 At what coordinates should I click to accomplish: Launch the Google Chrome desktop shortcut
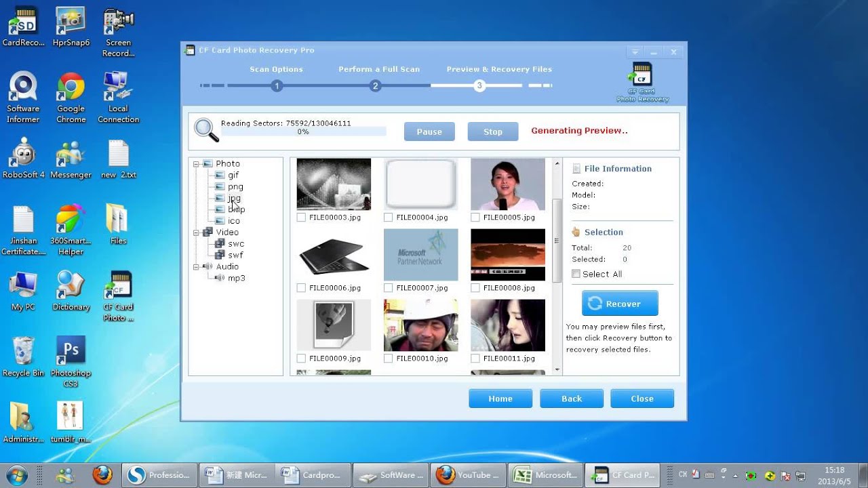click(71, 97)
